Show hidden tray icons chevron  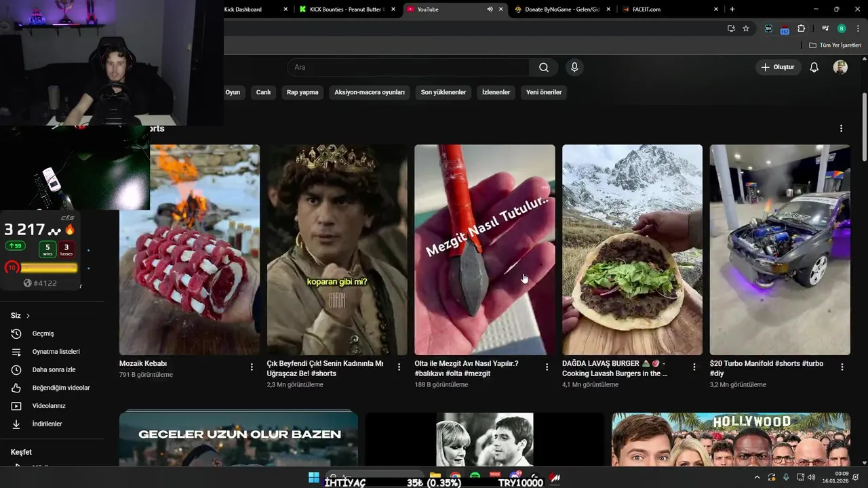[757, 477]
